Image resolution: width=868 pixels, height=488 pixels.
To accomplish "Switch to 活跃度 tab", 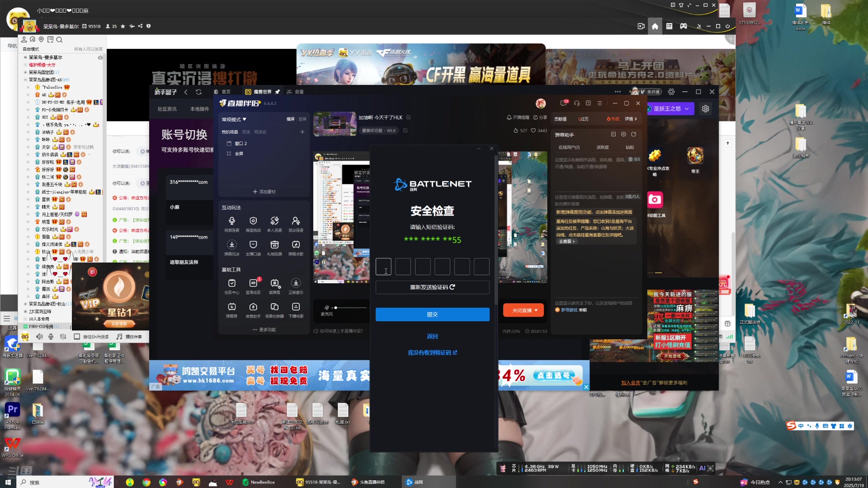I will coord(603,147).
